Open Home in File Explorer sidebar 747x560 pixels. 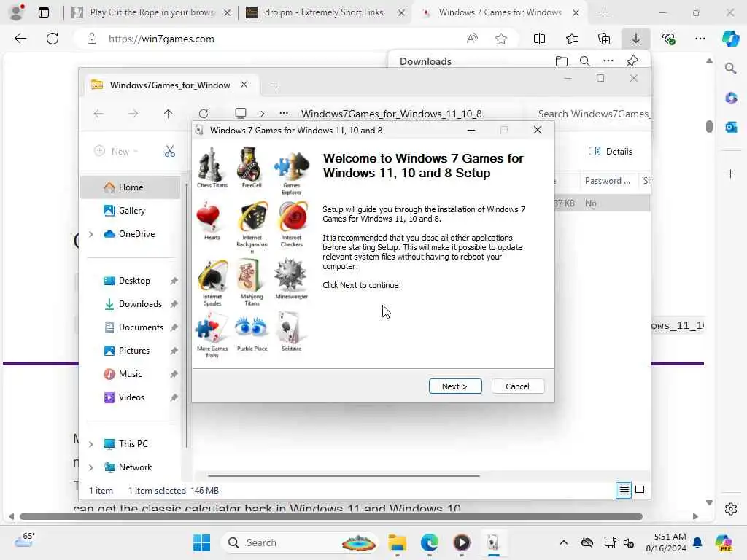click(130, 187)
